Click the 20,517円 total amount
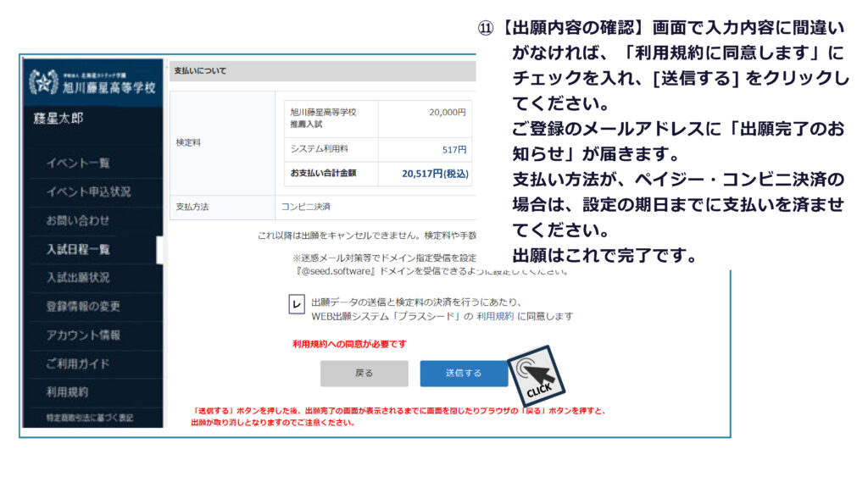The width and height of the screenshot is (868, 488). click(x=435, y=174)
